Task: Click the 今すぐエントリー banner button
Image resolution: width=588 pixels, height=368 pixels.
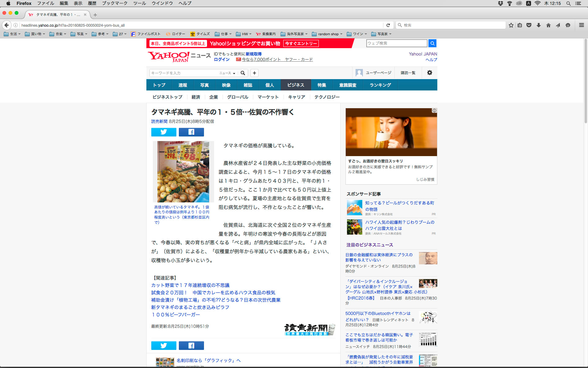Action: pos(301,44)
